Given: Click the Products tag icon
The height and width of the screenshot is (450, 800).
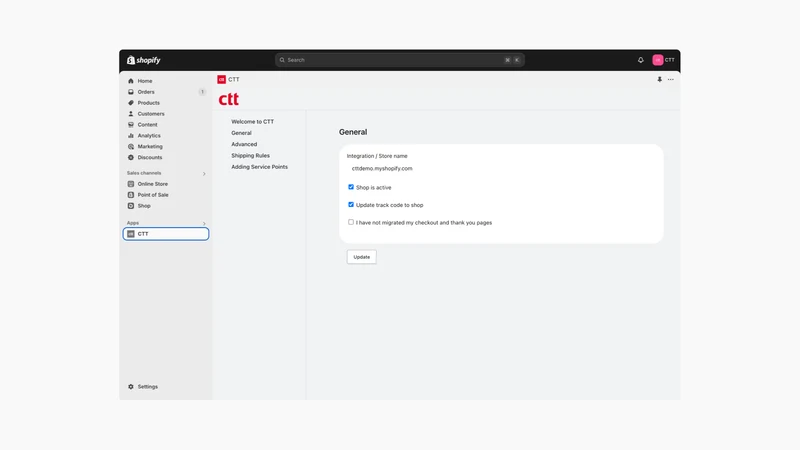Looking at the screenshot, I should click(131, 103).
